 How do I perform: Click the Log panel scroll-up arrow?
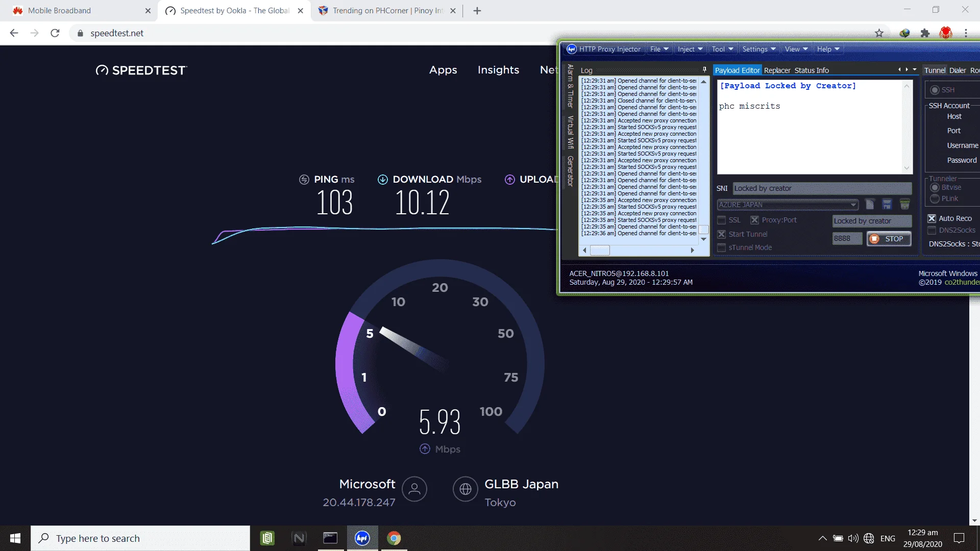click(704, 82)
